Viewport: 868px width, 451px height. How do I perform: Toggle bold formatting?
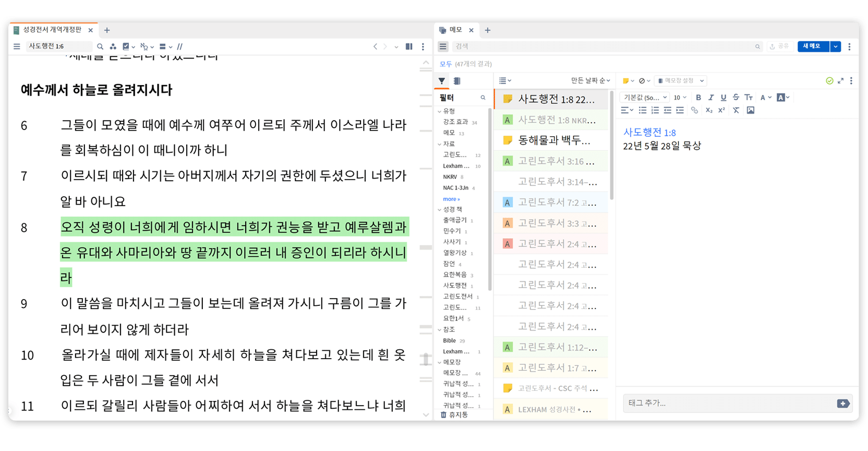click(x=698, y=98)
